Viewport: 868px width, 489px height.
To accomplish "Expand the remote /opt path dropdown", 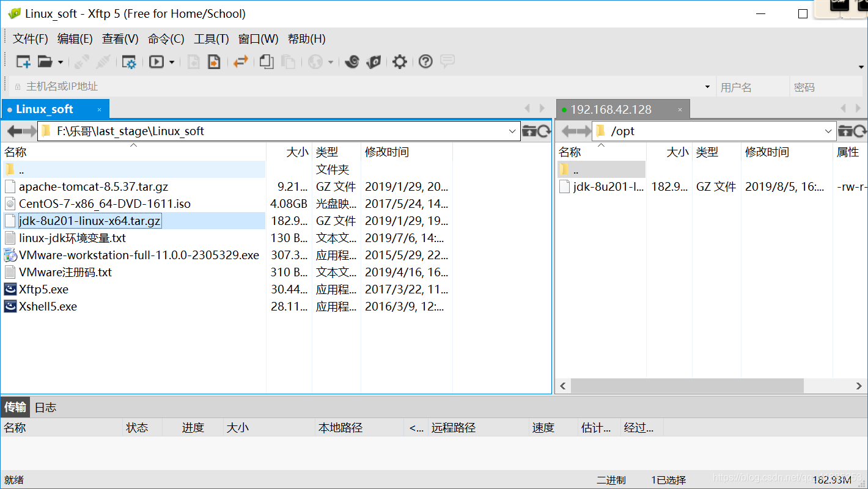I will coord(828,131).
